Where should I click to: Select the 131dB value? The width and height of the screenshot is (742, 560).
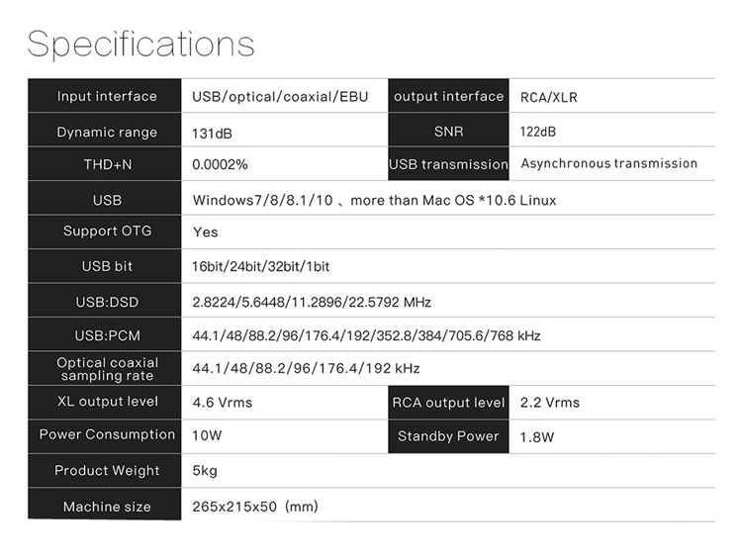click(212, 133)
